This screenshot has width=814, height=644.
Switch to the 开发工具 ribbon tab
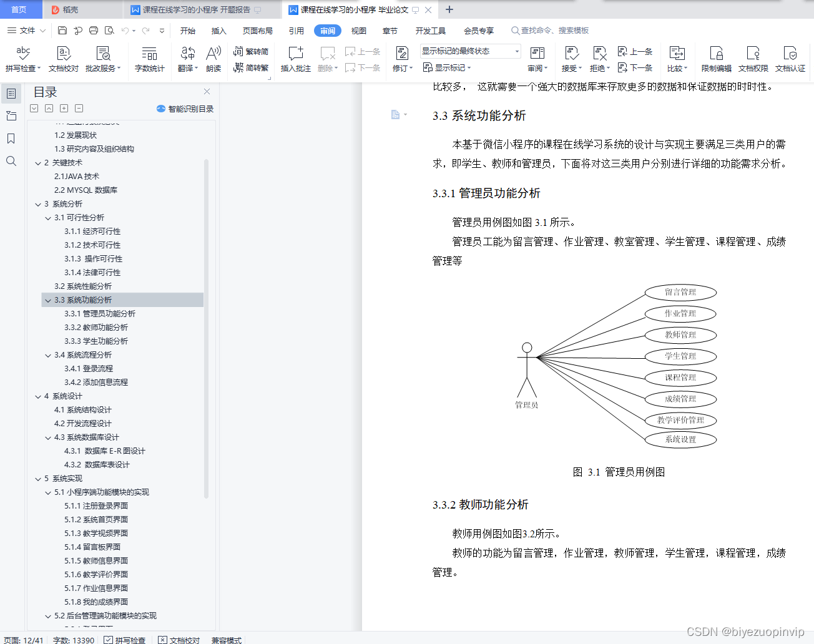pos(431,31)
